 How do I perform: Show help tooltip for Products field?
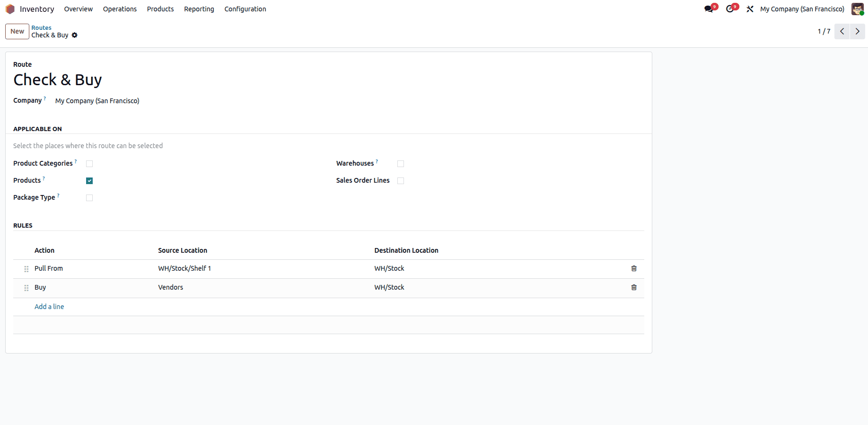pos(44,178)
